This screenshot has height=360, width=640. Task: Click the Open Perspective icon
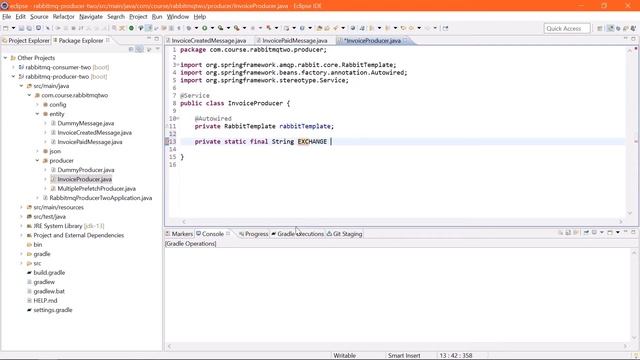click(600, 28)
